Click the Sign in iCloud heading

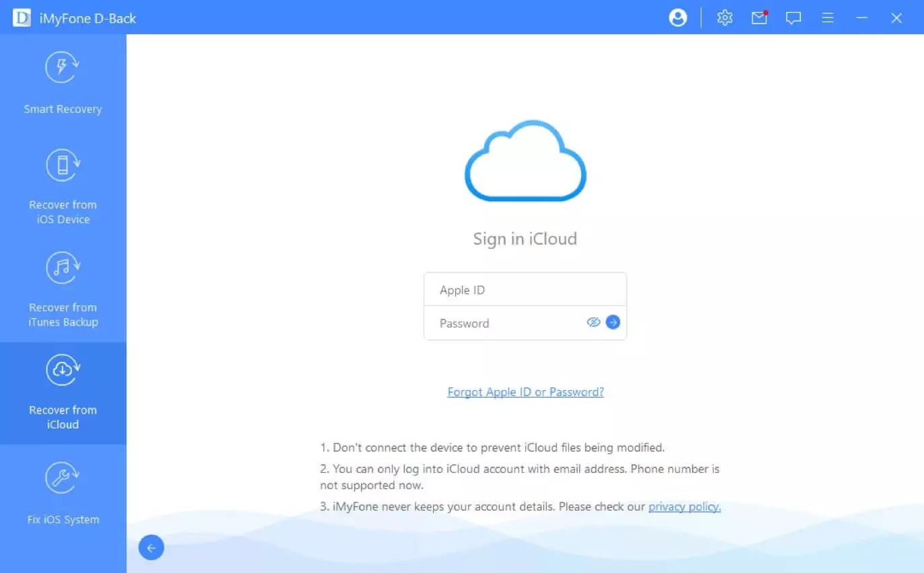(525, 239)
